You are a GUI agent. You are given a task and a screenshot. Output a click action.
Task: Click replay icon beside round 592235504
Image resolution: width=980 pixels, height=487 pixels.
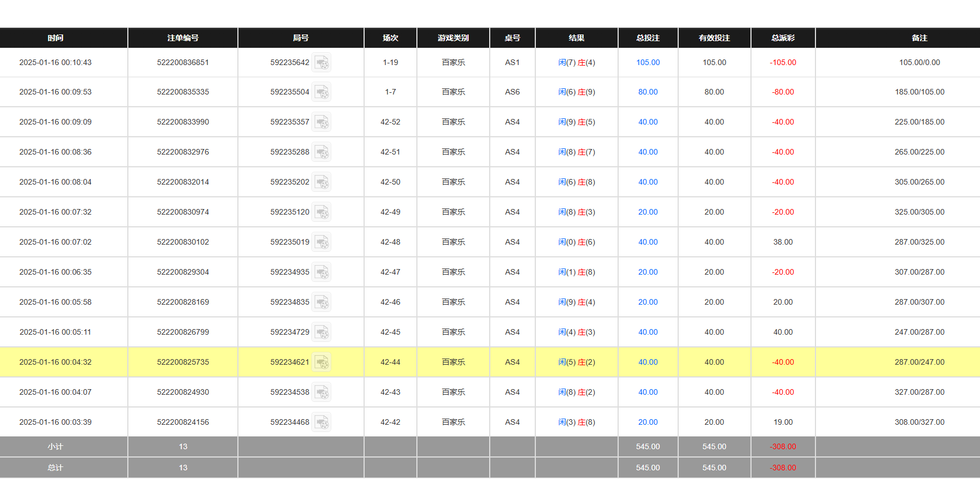pos(321,92)
